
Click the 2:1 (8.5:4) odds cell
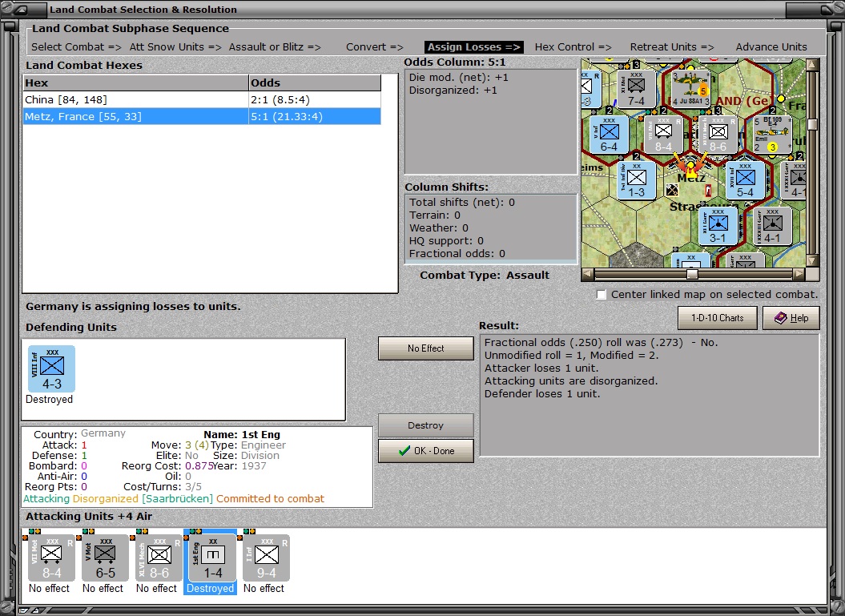pyautogui.click(x=315, y=99)
